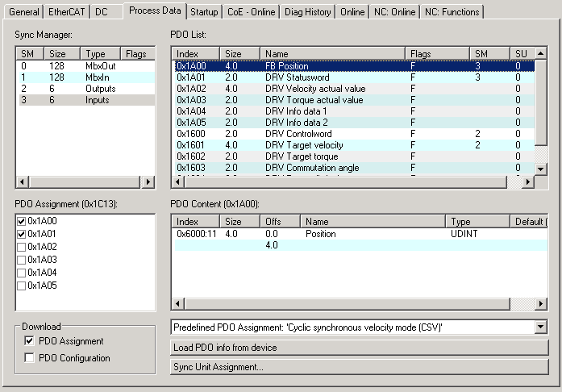Select the 0x6000:11 Position content row

tap(360, 234)
